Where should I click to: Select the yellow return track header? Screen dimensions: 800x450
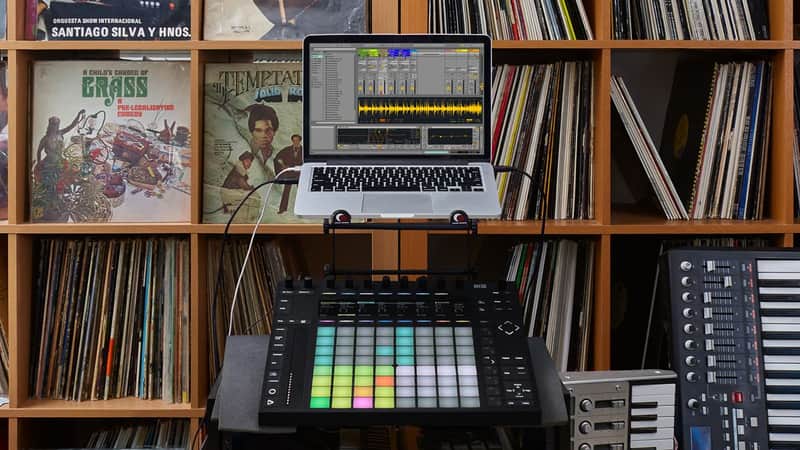point(462,51)
